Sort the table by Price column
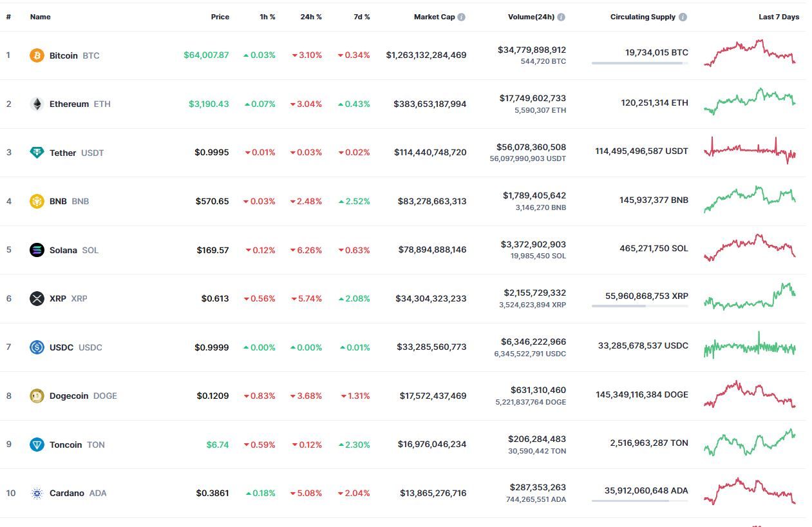The height and width of the screenshot is (527, 812). tap(220, 17)
